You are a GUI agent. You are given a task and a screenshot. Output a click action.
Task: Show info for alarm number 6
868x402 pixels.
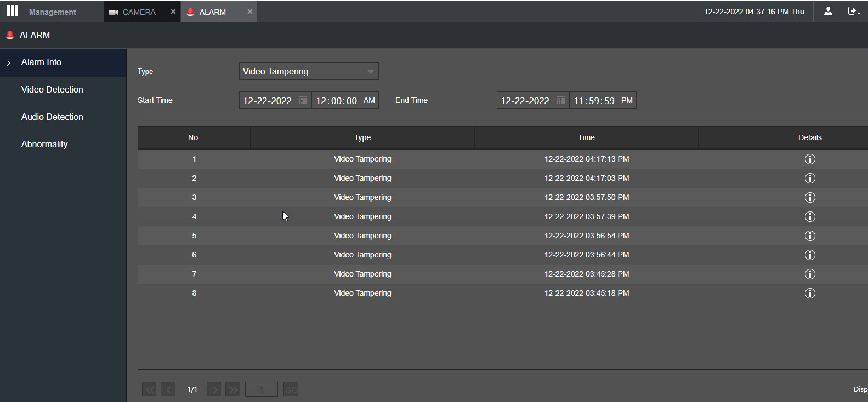(x=810, y=255)
